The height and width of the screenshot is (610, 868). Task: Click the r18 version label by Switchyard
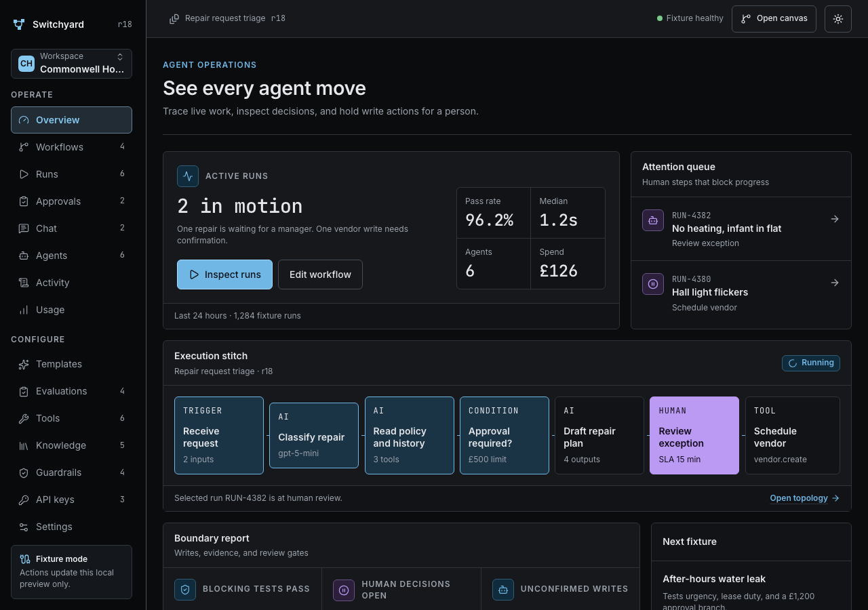click(125, 24)
